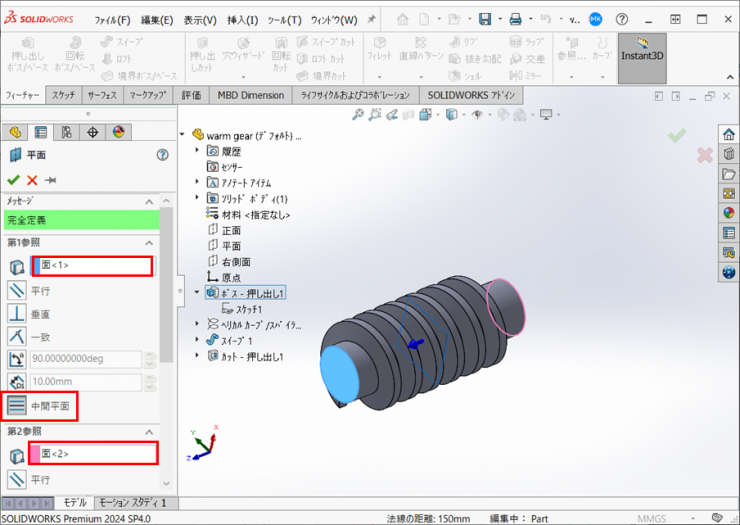Viewport: 740px width, 525px height.
Task: Toggle the Coincident (一致) constraint
Action: click(17, 335)
